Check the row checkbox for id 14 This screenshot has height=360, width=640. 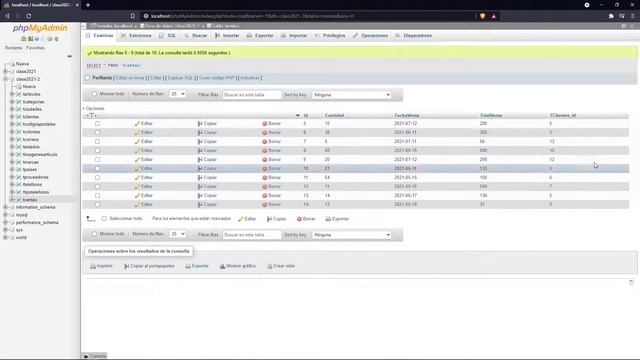pyautogui.click(x=97, y=204)
